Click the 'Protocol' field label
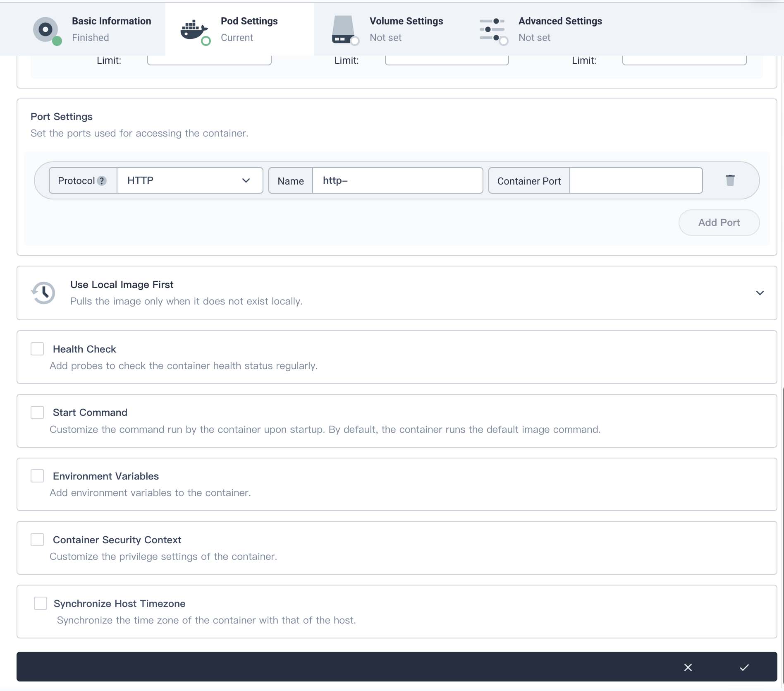The image size is (784, 691). point(76,181)
